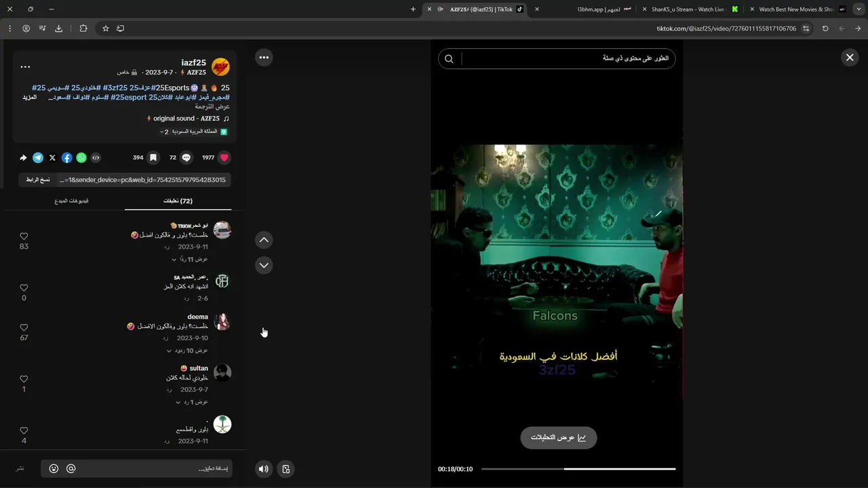This screenshot has height=488, width=868.
Task: Expand the Saudi Arabia location dropdown
Action: (x=193, y=131)
